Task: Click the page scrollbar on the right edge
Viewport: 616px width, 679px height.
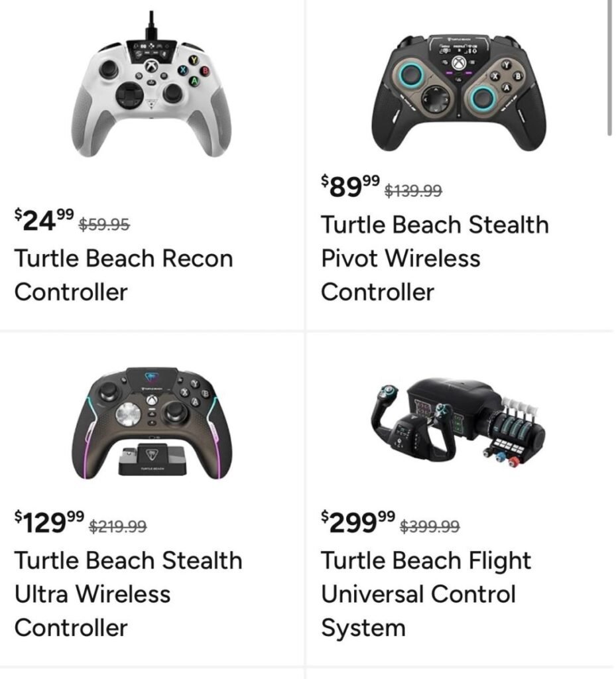Action: [609, 66]
